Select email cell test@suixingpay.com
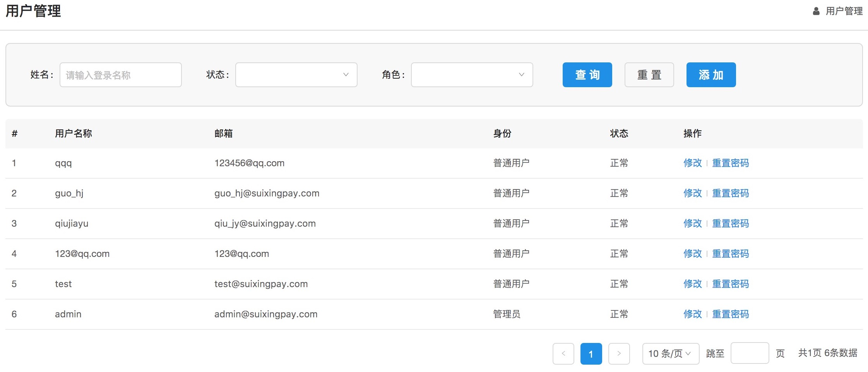 (x=261, y=284)
